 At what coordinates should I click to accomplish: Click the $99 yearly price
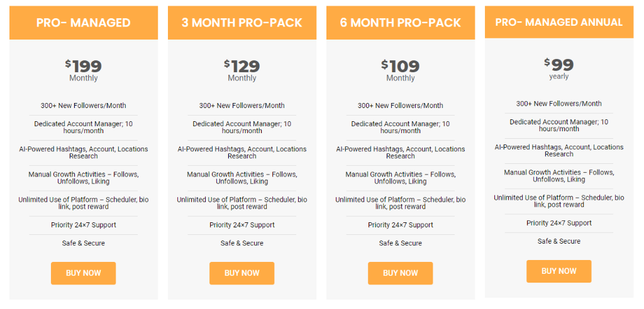tap(559, 68)
